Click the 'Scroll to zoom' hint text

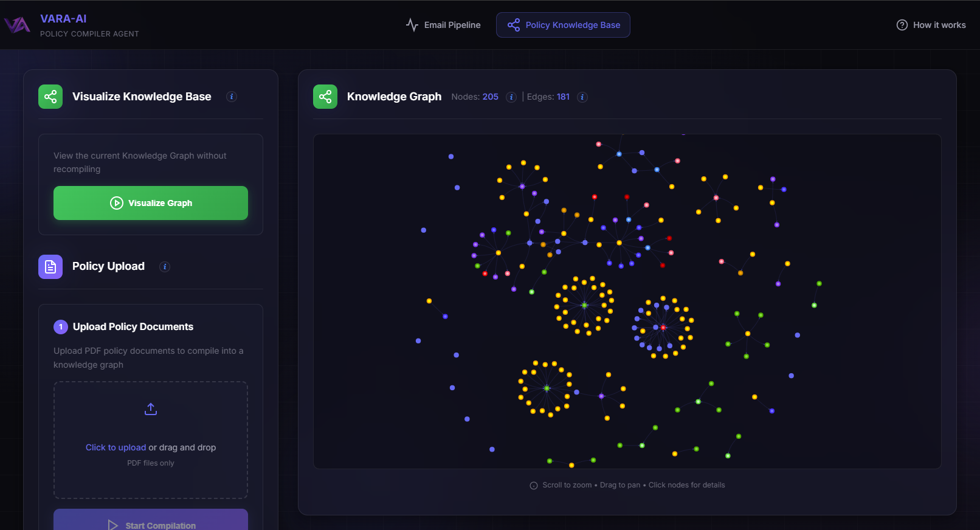coord(567,485)
